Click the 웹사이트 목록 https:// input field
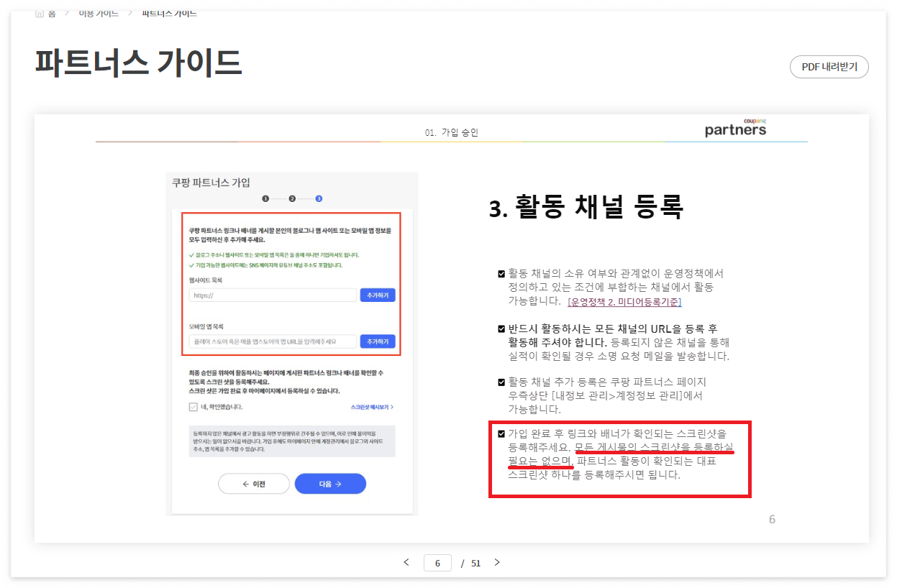The image size is (897, 588). click(273, 295)
